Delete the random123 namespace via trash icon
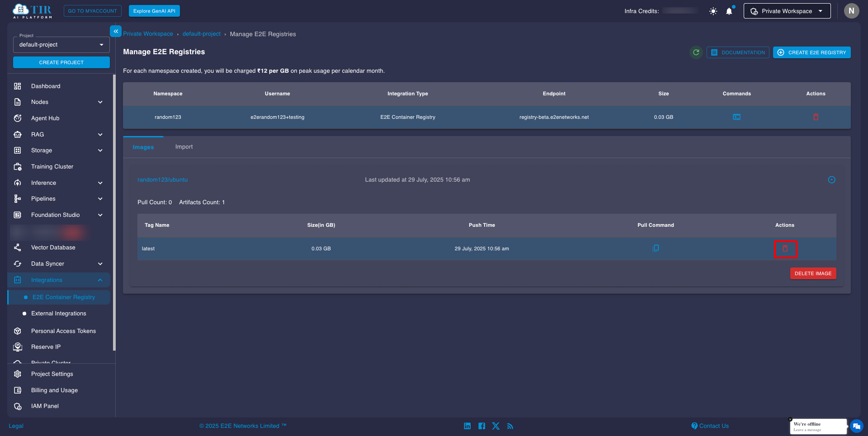Screen dimensions: 868x436 click(816, 117)
